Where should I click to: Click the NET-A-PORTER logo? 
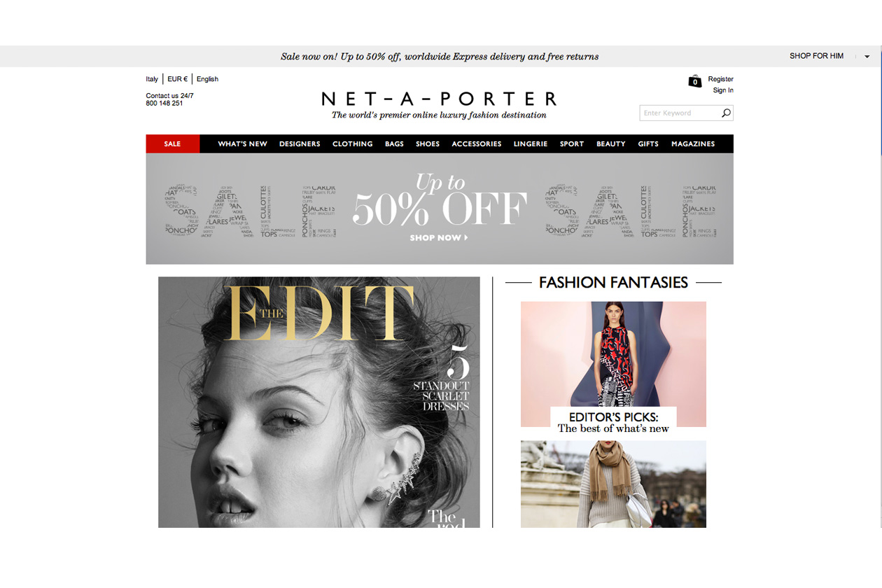click(x=439, y=99)
